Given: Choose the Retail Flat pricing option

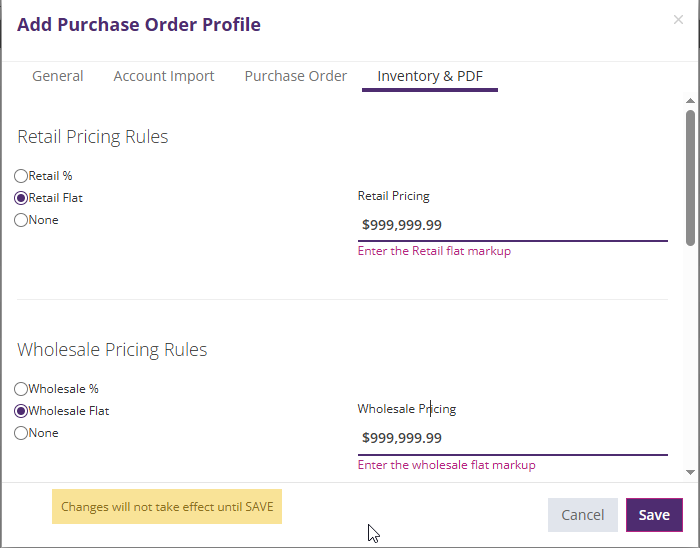Looking at the screenshot, I should click(x=21, y=198).
